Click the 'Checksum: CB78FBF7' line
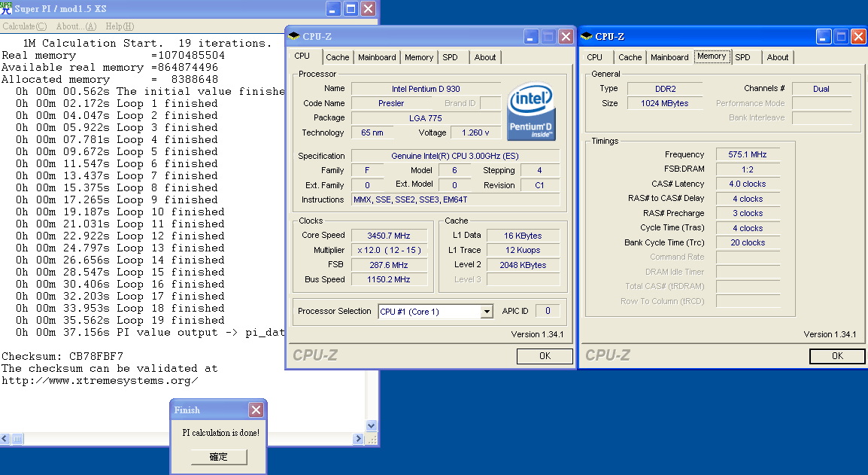Viewport: 868px width, 475px height. [x=62, y=356]
